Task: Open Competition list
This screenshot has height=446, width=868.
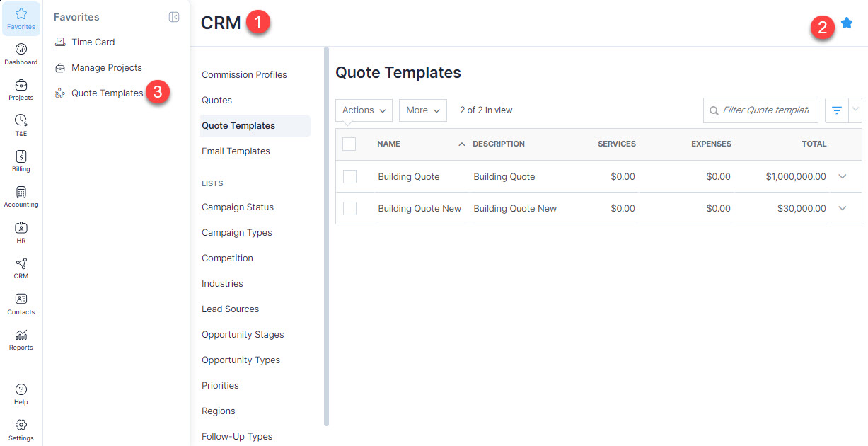Action: click(227, 258)
